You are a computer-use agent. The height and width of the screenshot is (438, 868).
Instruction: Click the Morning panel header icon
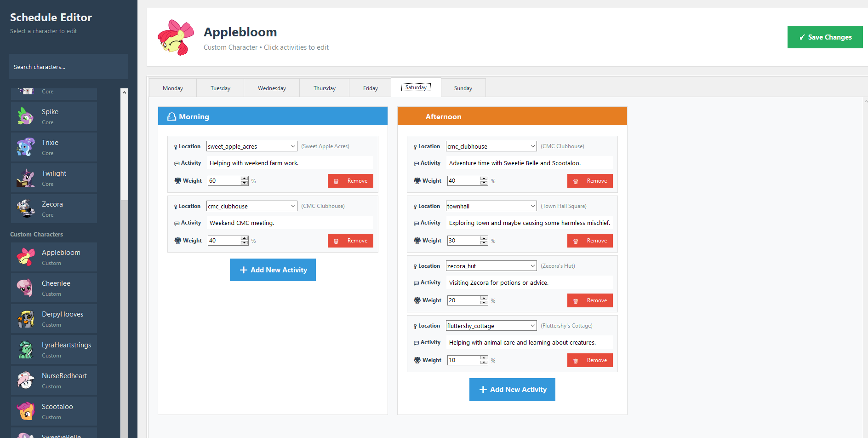click(171, 117)
